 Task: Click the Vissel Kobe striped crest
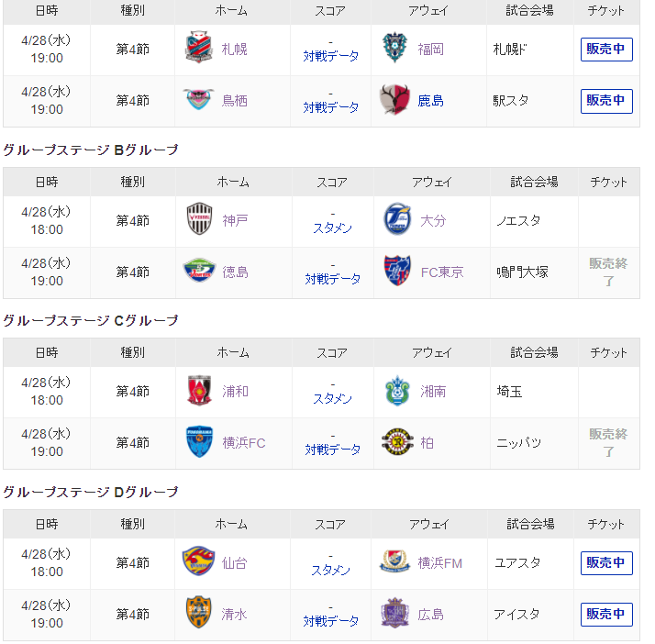tap(199, 218)
